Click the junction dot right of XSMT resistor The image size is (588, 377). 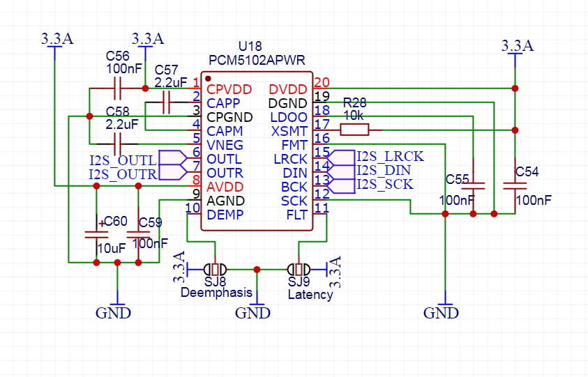[x=515, y=130]
